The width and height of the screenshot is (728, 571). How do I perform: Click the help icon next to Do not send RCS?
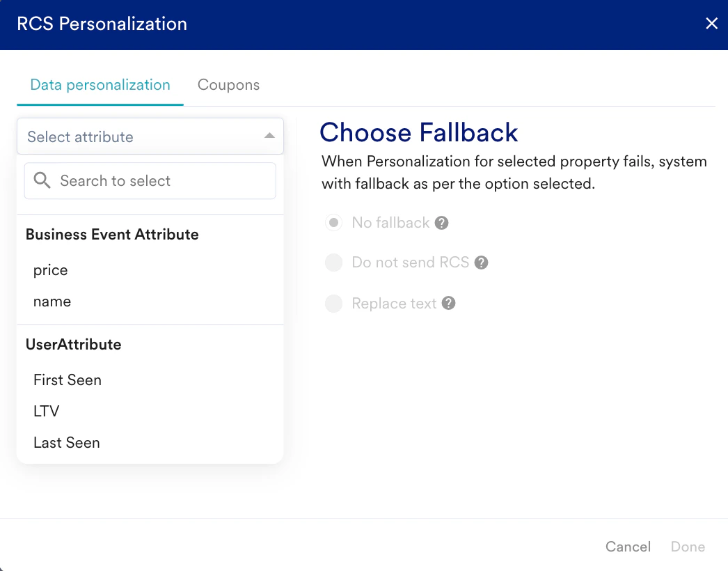(x=481, y=263)
